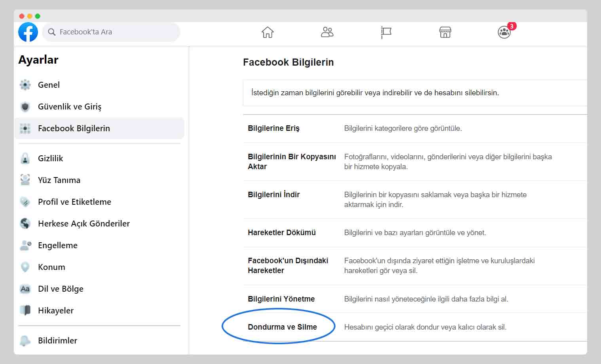Click text 'Bilgilerini kategorilere göre görüntüle.'
The image size is (601, 364).
point(403,128)
